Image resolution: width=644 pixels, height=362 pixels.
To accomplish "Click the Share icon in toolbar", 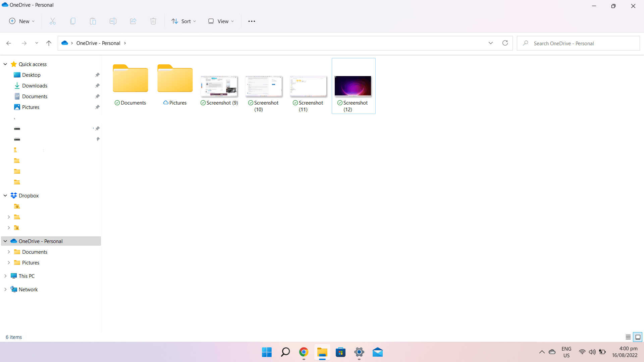I will tap(133, 21).
